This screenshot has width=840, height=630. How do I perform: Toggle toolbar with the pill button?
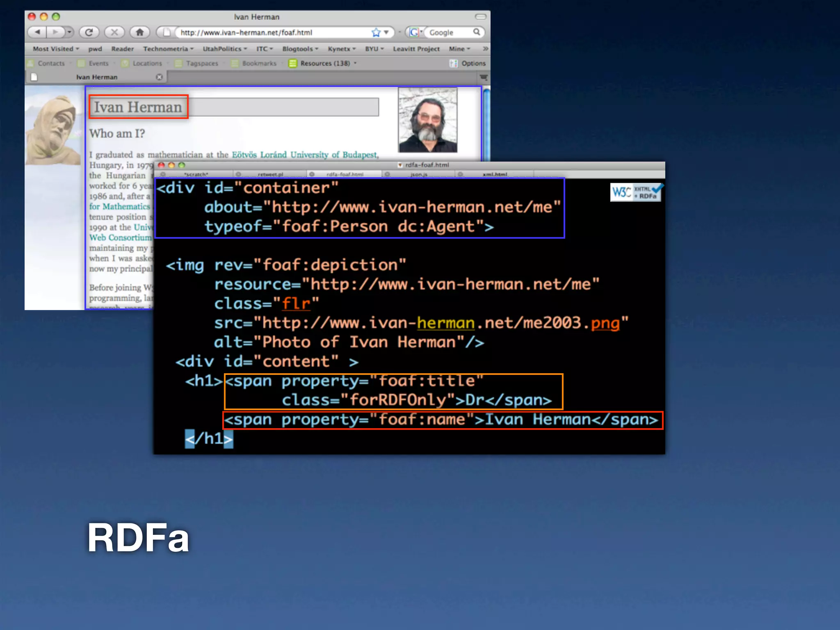(480, 17)
